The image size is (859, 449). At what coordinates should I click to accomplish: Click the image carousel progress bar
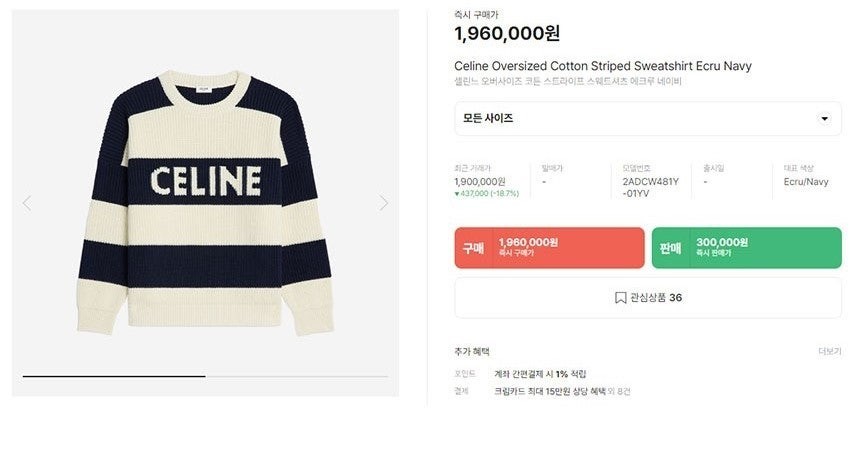point(205,376)
